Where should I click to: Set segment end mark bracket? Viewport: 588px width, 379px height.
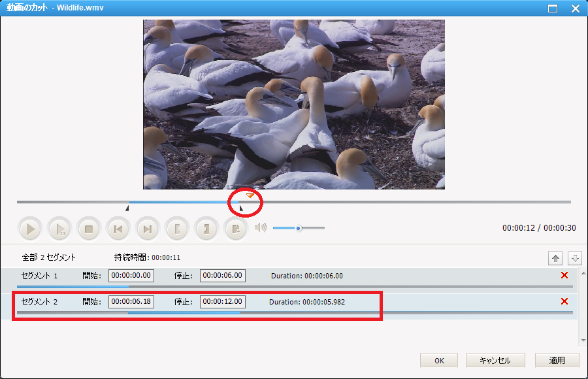(x=206, y=229)
